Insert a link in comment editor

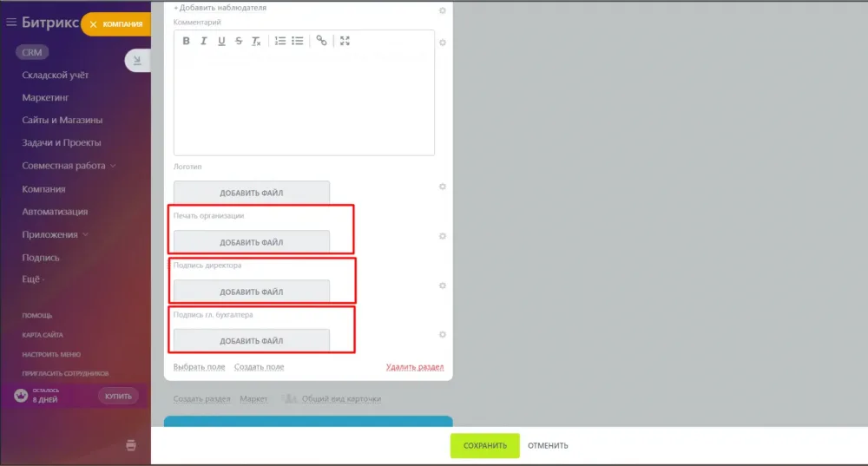pos(322,41)
